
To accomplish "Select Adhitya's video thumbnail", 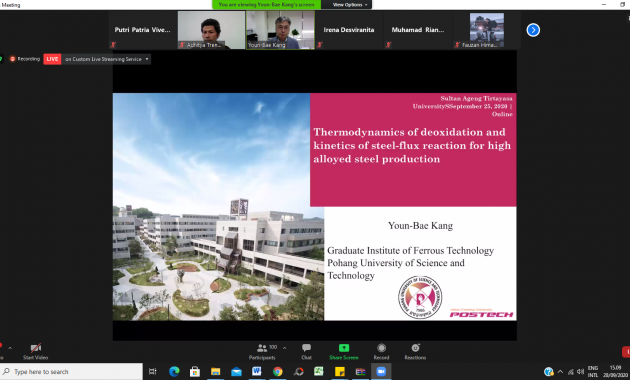I will [x=211, y=30].
